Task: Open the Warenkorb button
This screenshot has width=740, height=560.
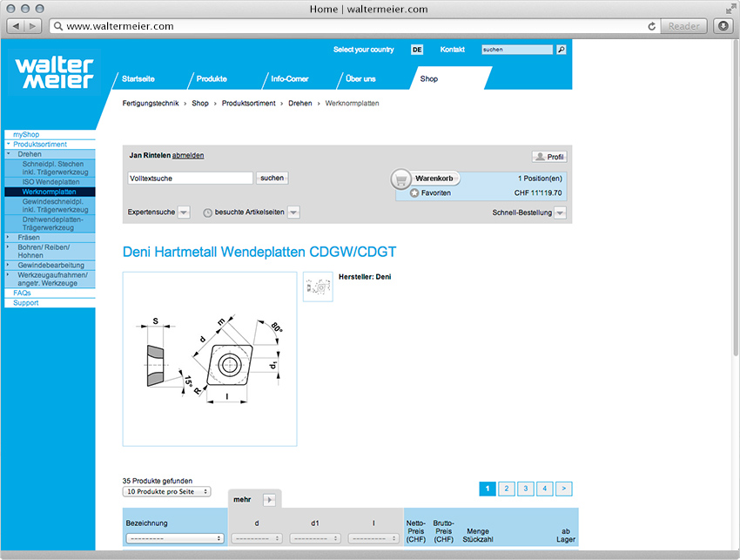Action: click(x=434, y=179)
